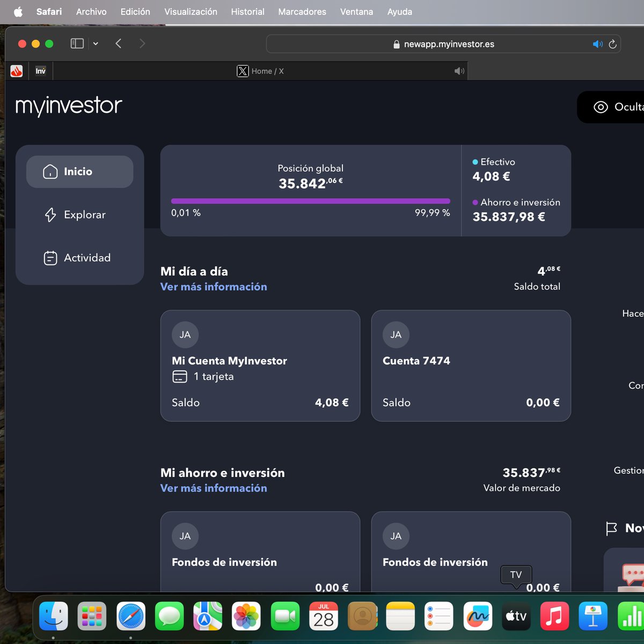
Task: Open the Cuenta 7474 card
Action: [471, 365]
